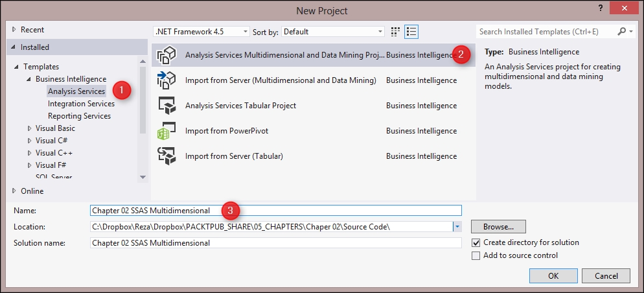Image resolution: width=644 pixels, height=293 pixels.
Task: Expand the Visual C++ node
Action: pyautogui.click(x=29, y=153)
